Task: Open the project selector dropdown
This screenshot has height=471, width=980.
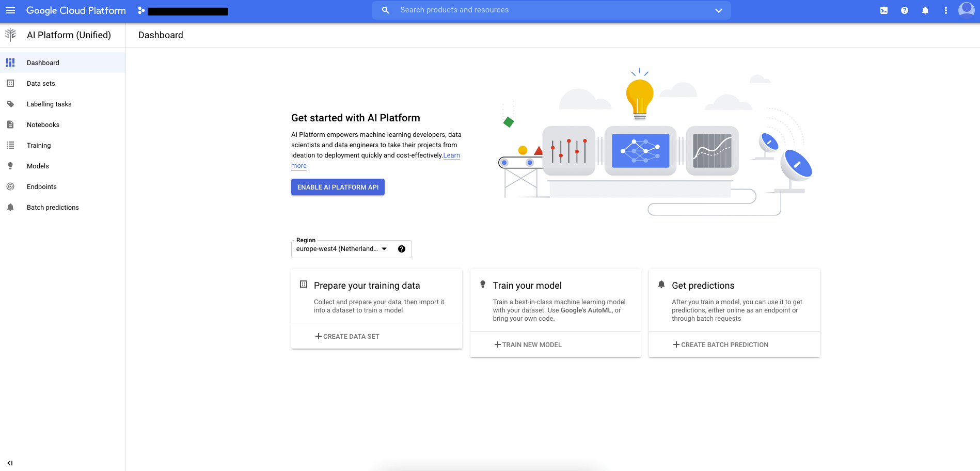Action: tap(183, 11)
